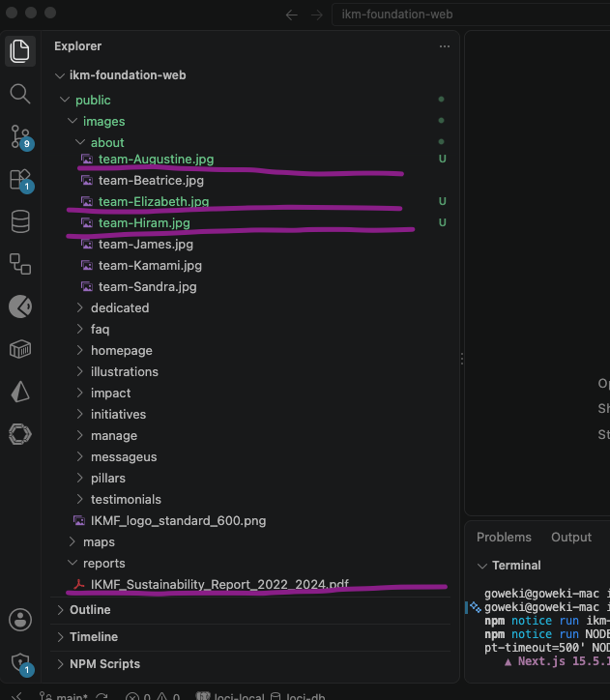Expand the faq folder
This screenshot has width=610, height=700.
coord(80,329)
